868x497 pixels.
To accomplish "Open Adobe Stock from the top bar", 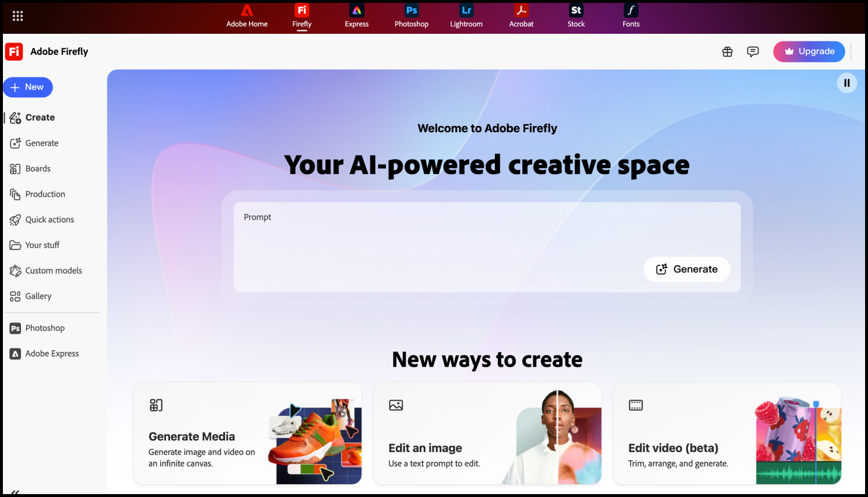I will coord(576,16).
